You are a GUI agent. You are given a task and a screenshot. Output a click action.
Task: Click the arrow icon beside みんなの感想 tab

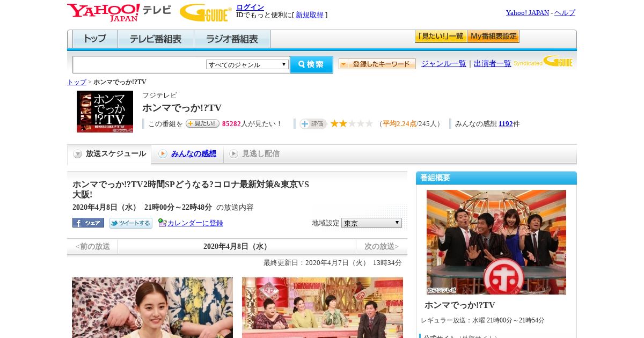(163, 154)
